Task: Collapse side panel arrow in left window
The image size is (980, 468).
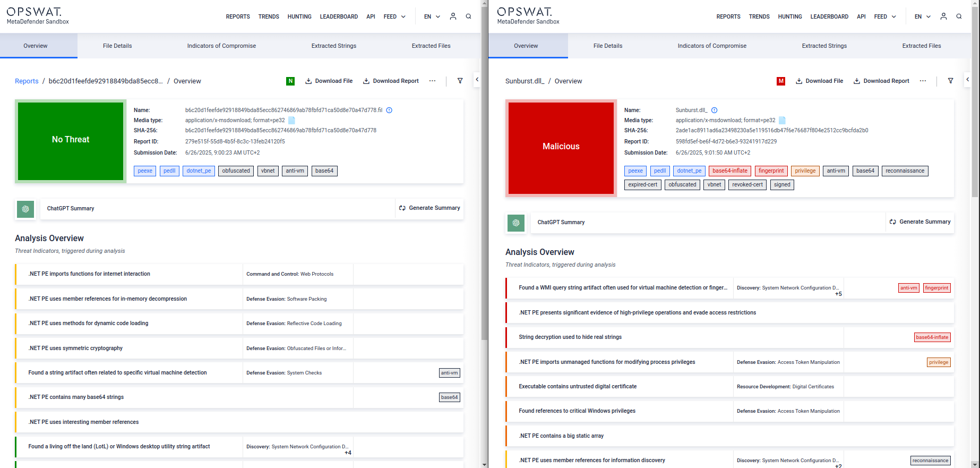Action: pyautogui.click(x=477, y=80)
